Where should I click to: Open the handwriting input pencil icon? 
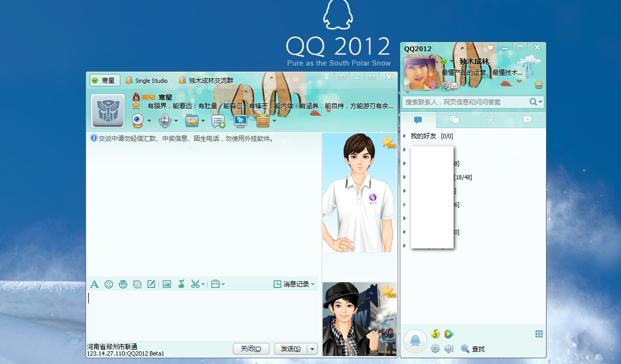pos(151,284)
